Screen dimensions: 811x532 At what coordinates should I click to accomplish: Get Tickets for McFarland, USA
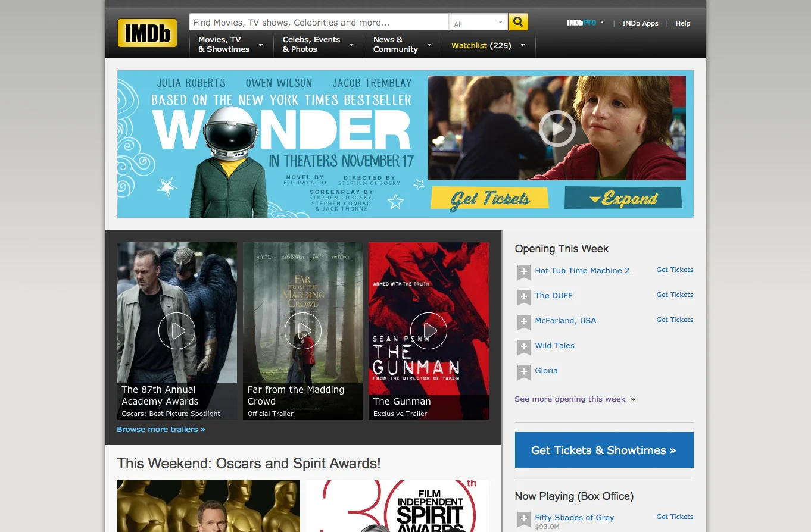[675, 320]
